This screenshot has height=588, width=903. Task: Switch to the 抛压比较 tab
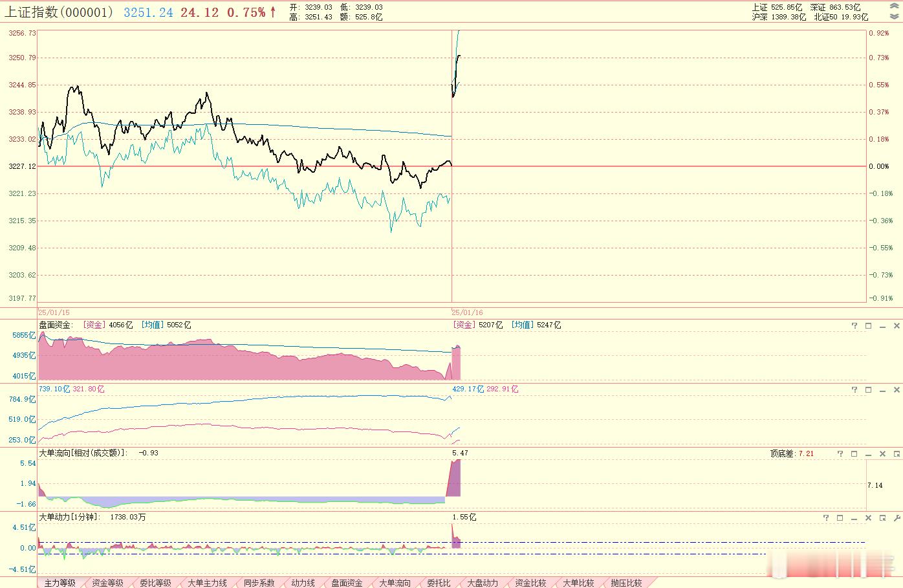(626, 583)
